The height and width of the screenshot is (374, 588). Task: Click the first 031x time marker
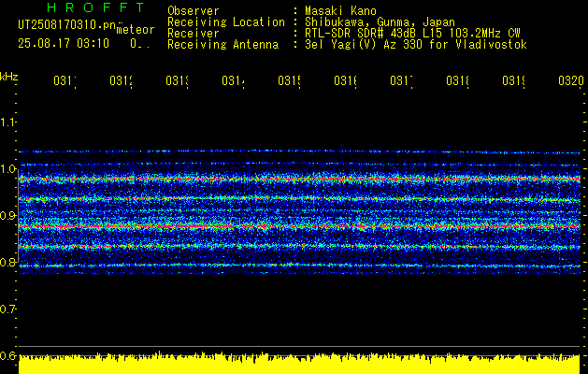coord(65,80)
